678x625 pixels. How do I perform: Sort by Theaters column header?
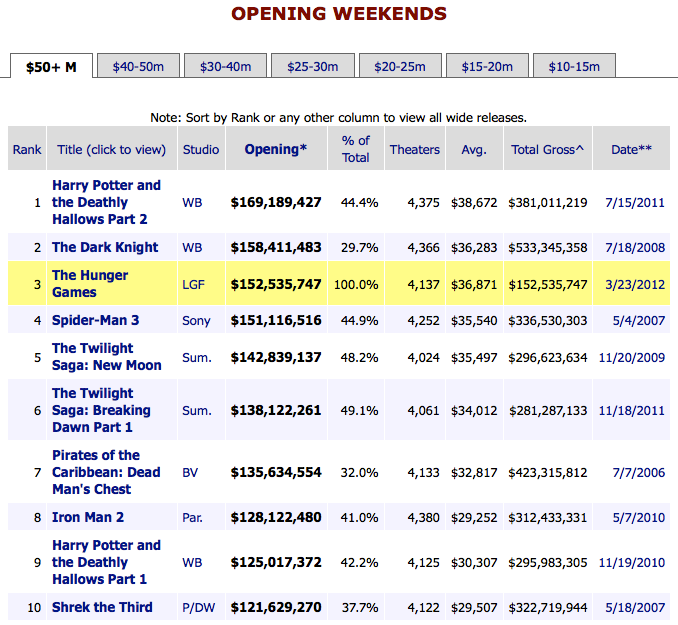[x=414, y=150]
